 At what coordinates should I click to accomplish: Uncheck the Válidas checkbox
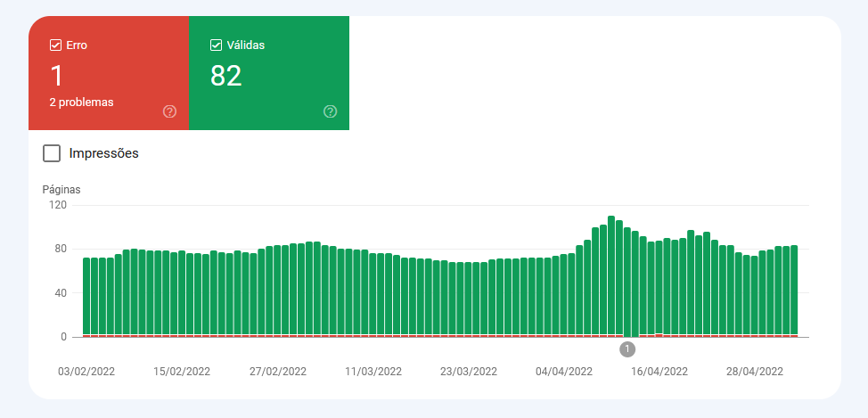click(x=216, y=45)
